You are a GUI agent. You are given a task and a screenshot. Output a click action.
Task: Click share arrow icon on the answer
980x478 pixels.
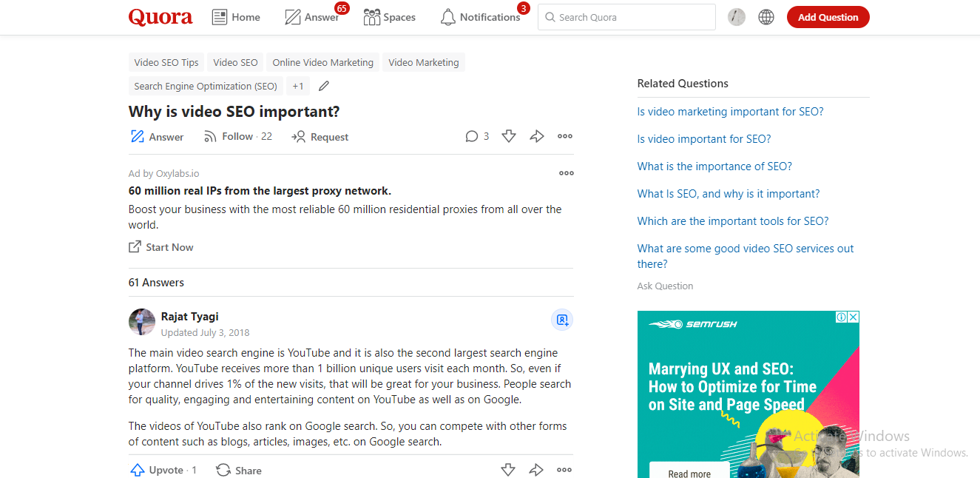click(536, 470)
